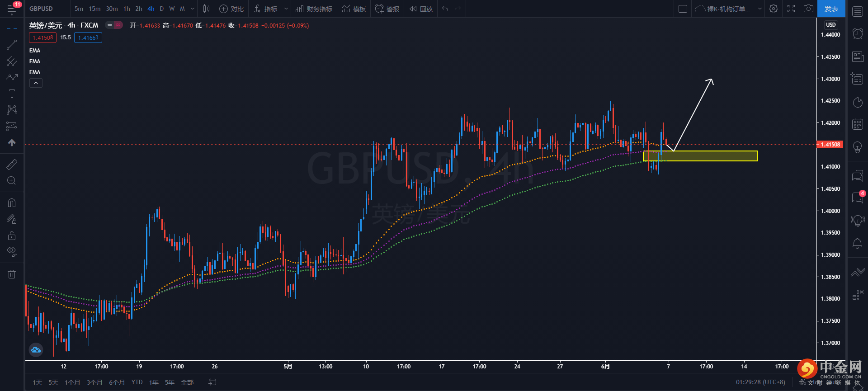This screenshot has height=391, width=868.
Task: Open the go-to-date icon
Action: point(212,382)
